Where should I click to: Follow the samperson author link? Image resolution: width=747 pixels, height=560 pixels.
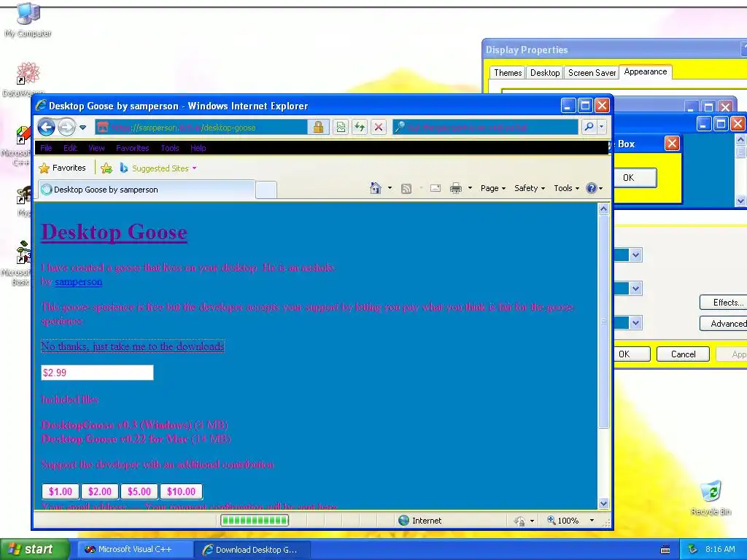coord(79,281)
